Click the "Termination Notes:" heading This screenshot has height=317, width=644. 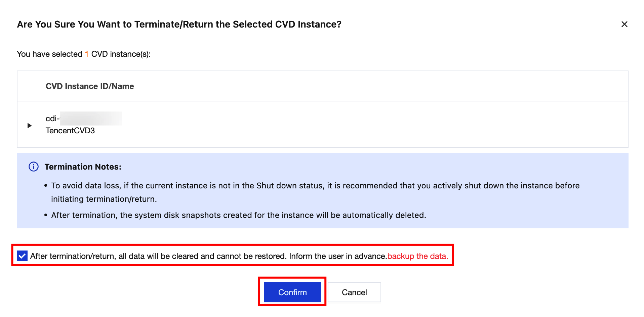(x=83, y=167)
